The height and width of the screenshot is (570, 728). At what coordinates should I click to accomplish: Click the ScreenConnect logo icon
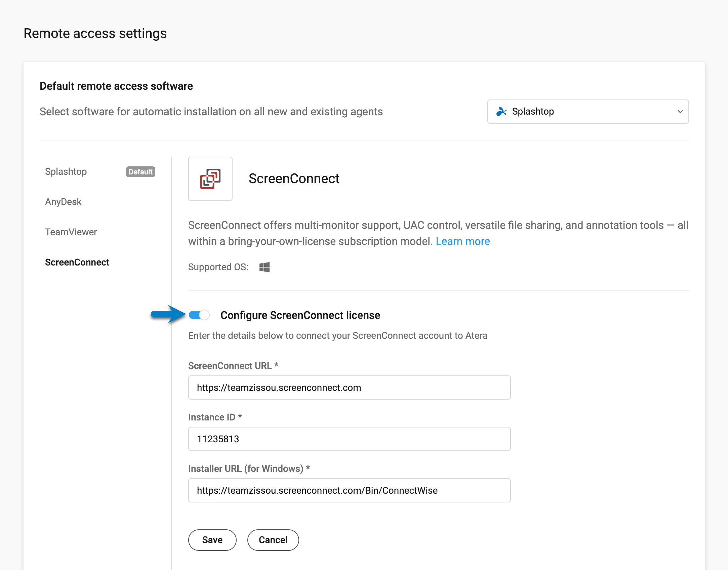point(210,178)
